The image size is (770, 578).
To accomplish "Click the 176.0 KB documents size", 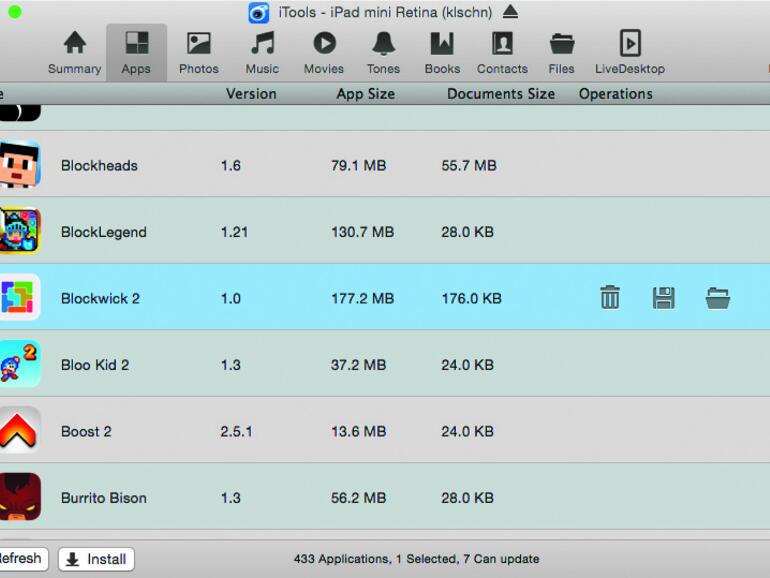I will 471,299.
